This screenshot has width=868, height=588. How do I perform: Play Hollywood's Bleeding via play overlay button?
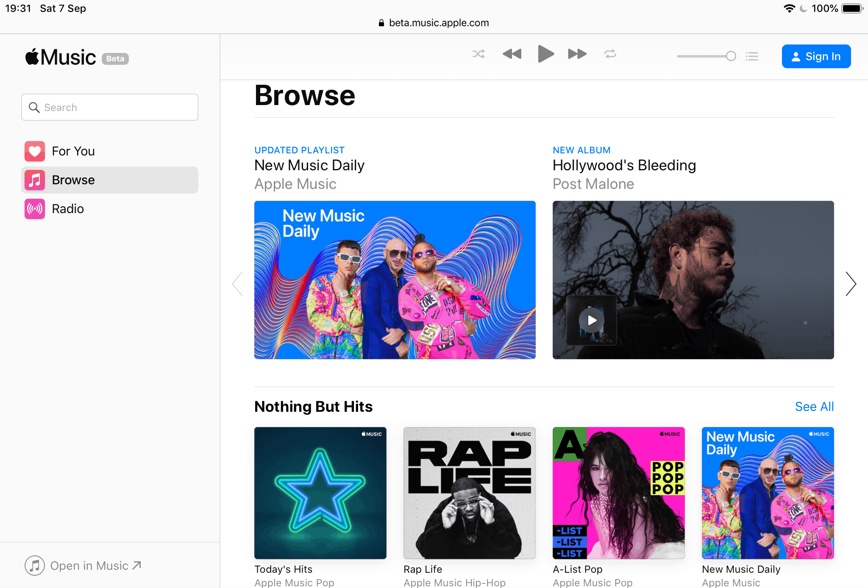[x=592, y=320]
